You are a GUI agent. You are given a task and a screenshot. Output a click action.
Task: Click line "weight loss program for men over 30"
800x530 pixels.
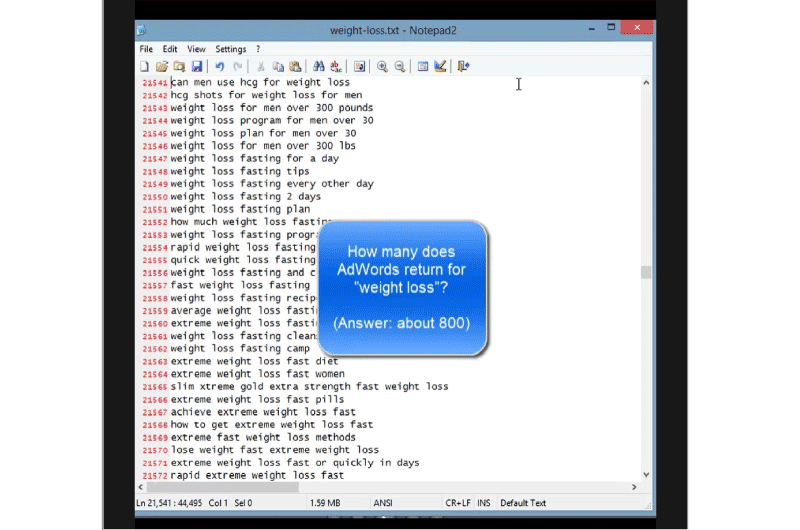point(272,120)
